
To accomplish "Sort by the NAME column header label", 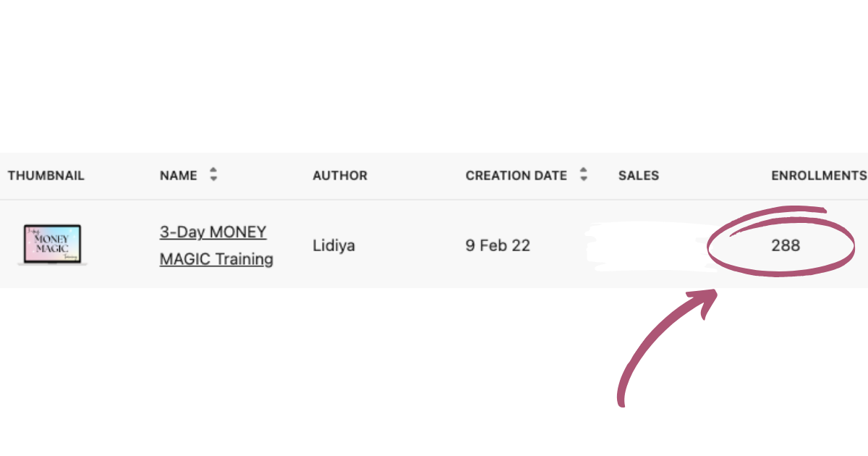I will click(178, 176).
